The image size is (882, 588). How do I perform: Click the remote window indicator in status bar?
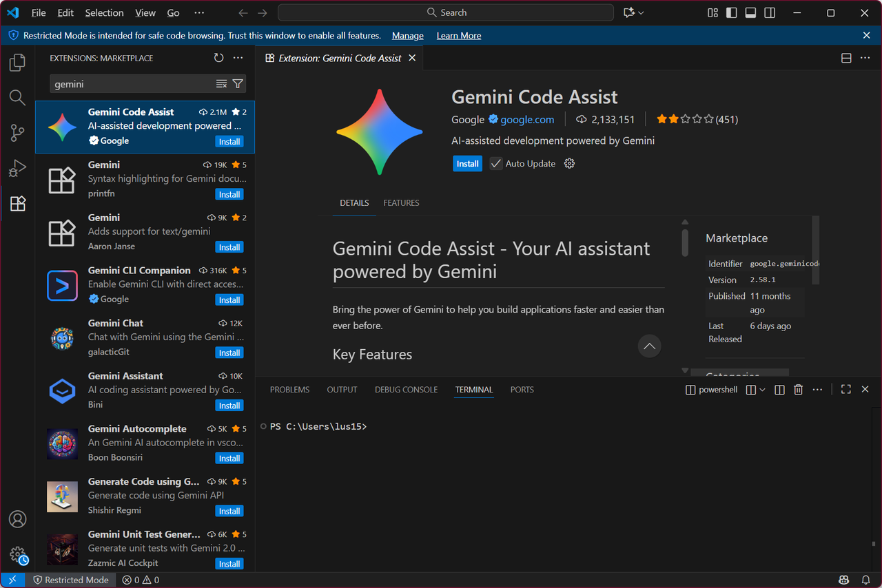pos(12,580)
